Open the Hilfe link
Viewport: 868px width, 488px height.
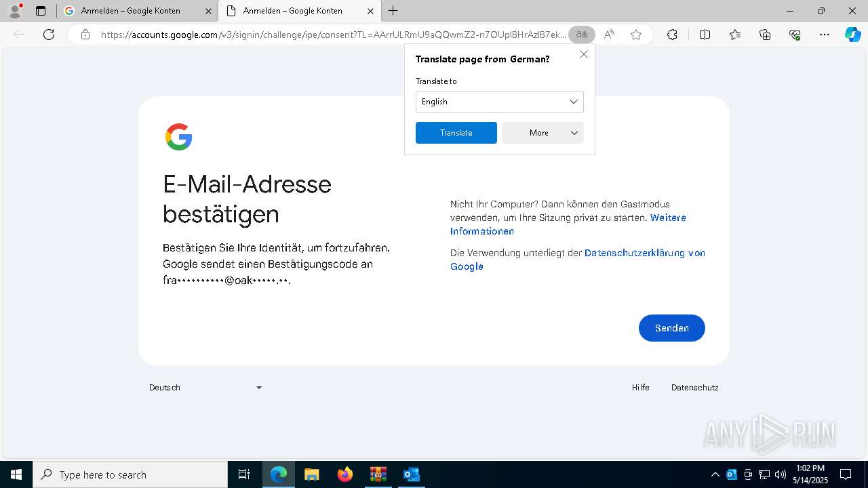pyautogui.click(x=640, y=388)
